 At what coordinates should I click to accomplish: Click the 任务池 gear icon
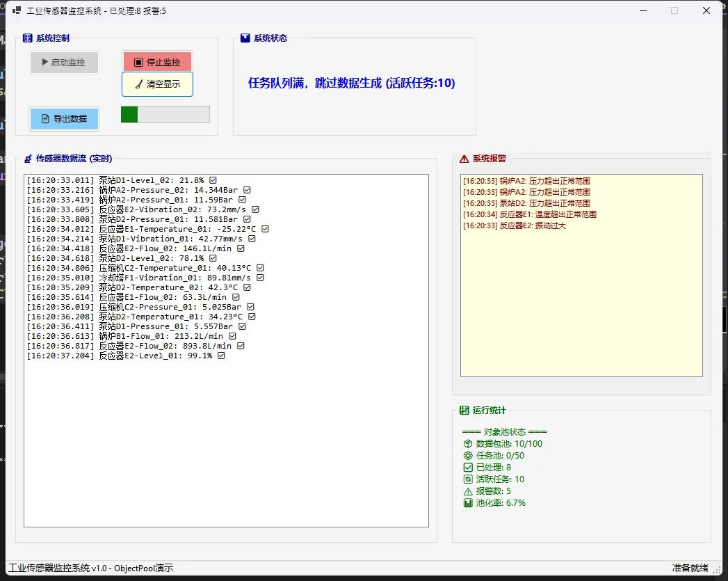click(x=468, y=456)
